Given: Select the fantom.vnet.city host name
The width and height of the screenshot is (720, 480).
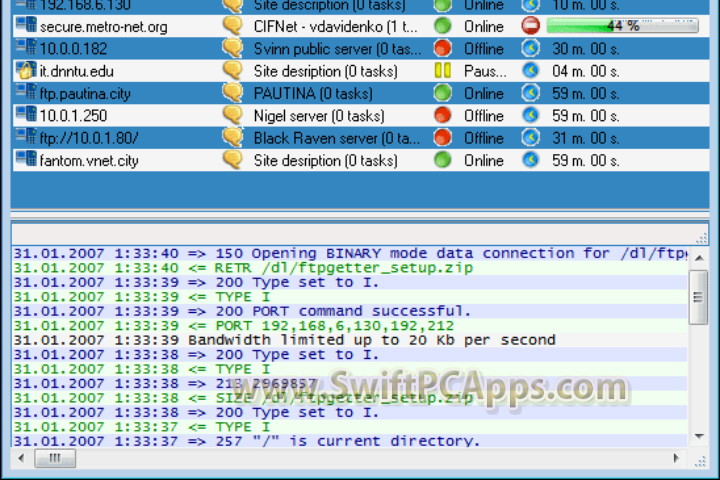Looking at the screenshot, I should coord(89,161).
